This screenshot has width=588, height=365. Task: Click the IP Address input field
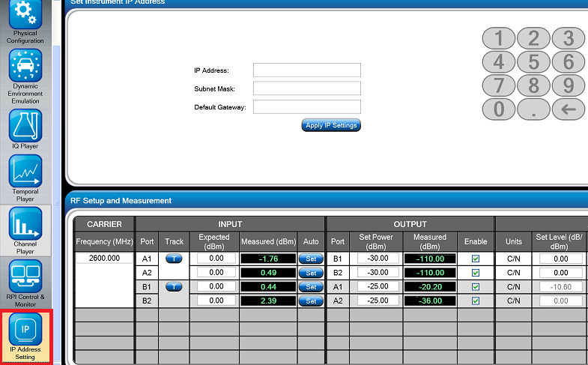[307, 70]
